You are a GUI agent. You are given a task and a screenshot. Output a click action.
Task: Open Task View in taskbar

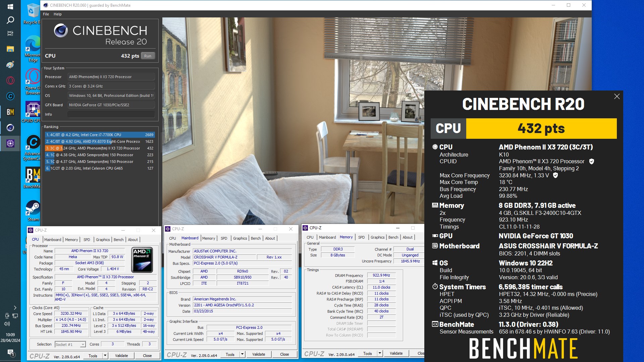pos(10,33)
